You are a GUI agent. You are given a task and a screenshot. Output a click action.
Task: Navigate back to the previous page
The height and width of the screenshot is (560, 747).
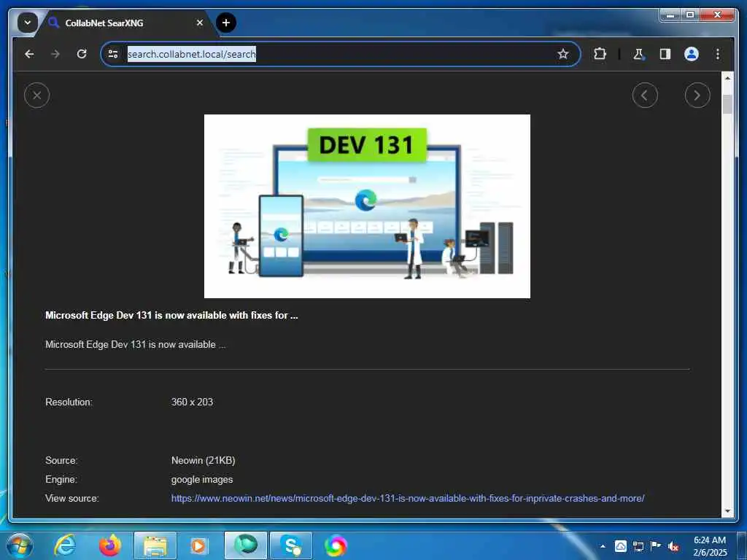(x=29, y=54)
